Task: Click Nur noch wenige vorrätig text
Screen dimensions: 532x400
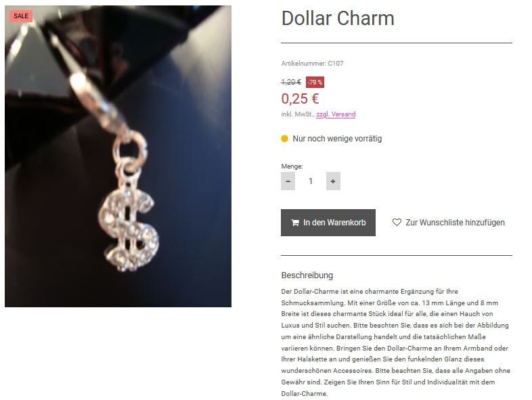Action: pyautogui.click(x=337, y=139)
